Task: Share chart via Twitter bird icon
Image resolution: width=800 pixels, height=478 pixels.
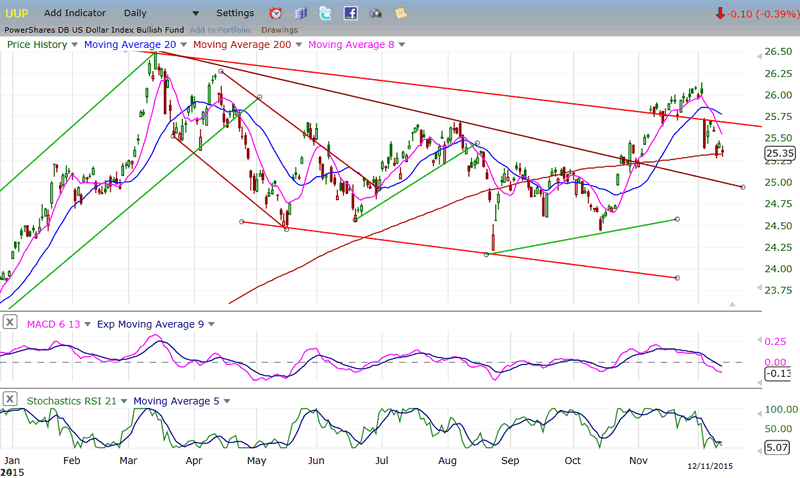Action: click(326, 14)
